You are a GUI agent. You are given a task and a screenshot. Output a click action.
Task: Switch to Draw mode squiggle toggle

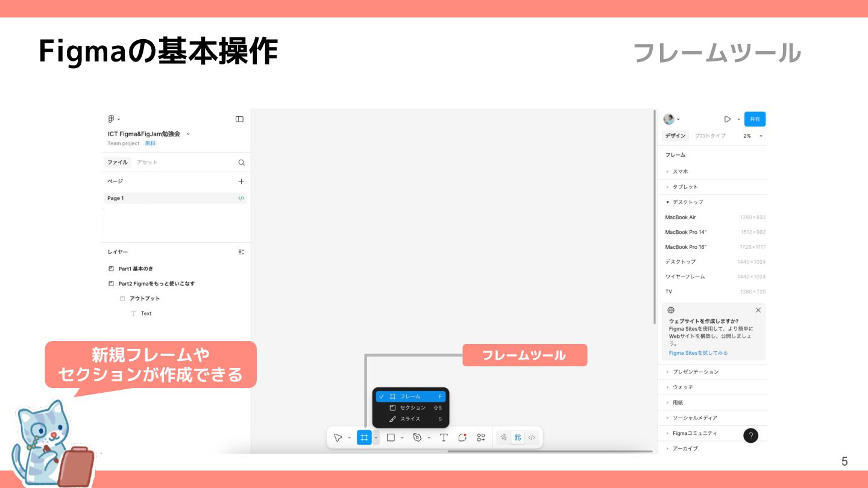pos(503,437)
